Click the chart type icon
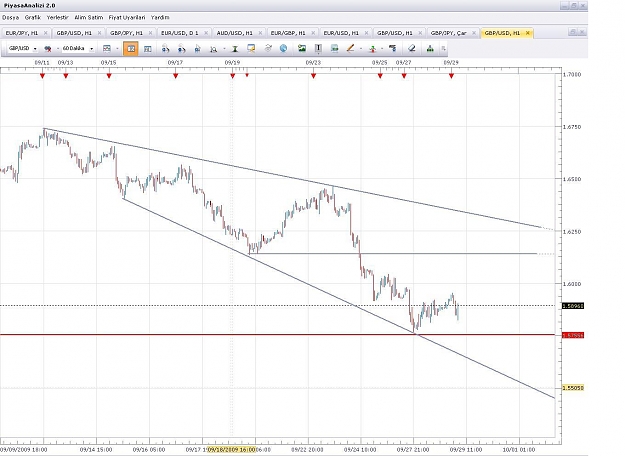625x456 pixels. (x=107, y=49)
